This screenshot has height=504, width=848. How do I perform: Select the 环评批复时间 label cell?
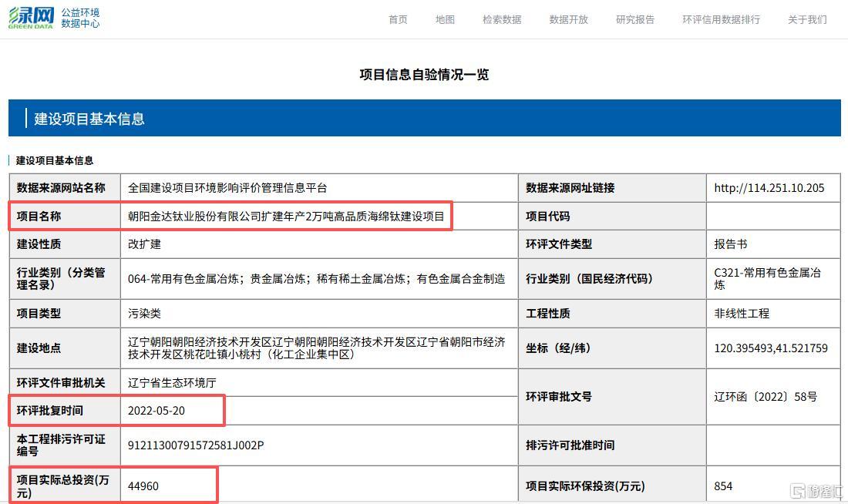coord(65,411)
